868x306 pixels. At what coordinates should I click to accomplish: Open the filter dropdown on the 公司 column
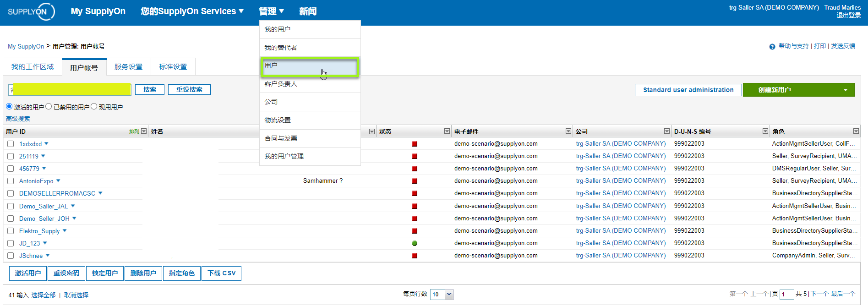coord(667,131)
